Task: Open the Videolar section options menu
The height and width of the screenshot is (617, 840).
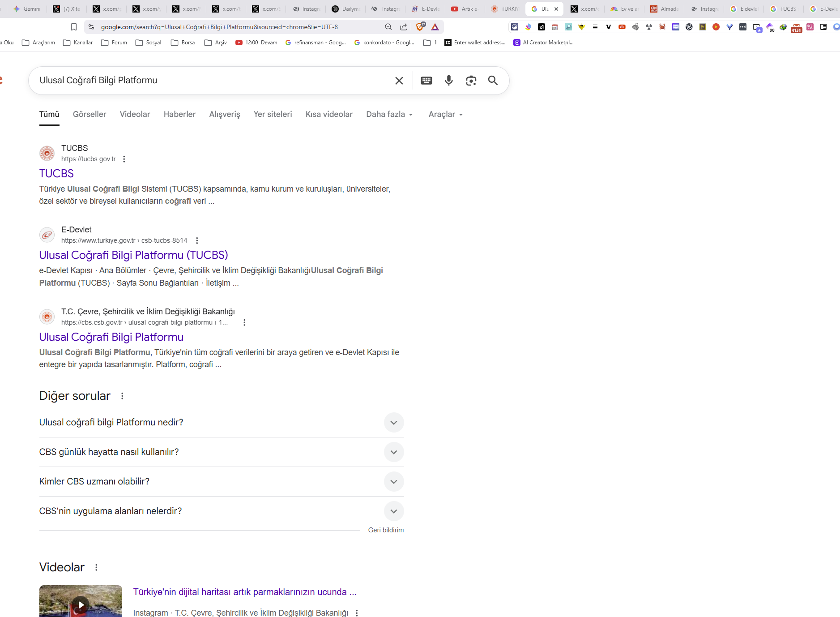Action: point(96,567)
